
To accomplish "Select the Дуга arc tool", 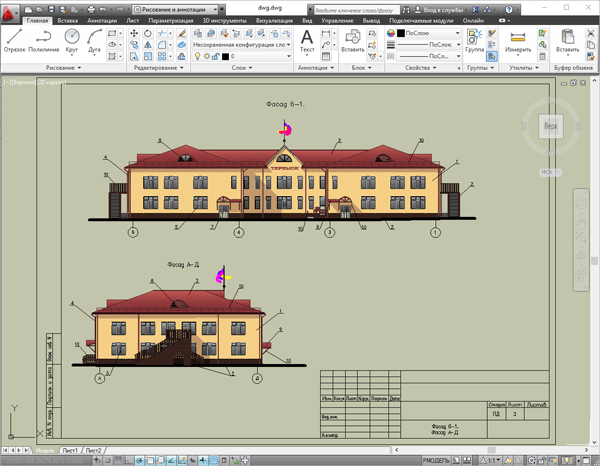I will (94, 41).
